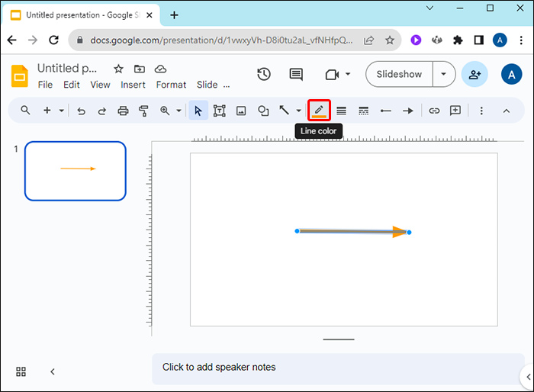Share the presentation
This screenshot has height=392, width=534.
coord(474,74)
